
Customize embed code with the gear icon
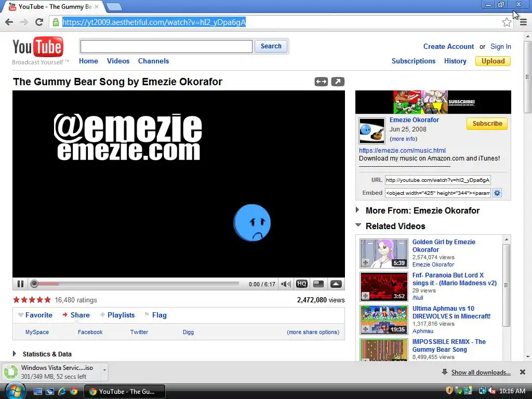(497, 193)
